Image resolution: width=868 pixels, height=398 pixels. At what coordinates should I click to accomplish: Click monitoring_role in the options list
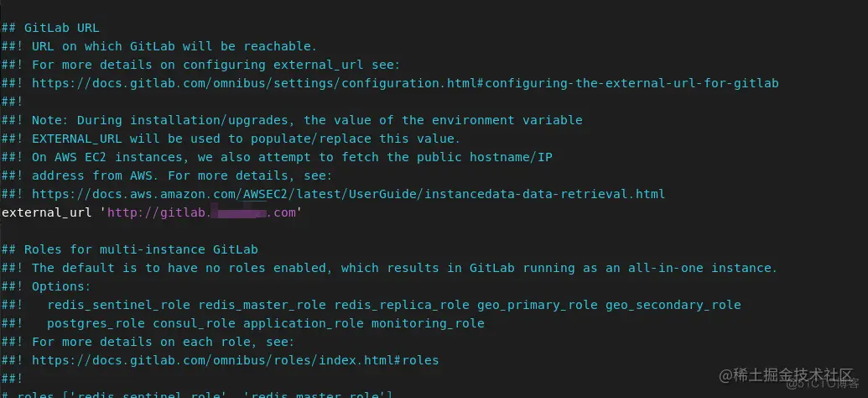[428, 323]
